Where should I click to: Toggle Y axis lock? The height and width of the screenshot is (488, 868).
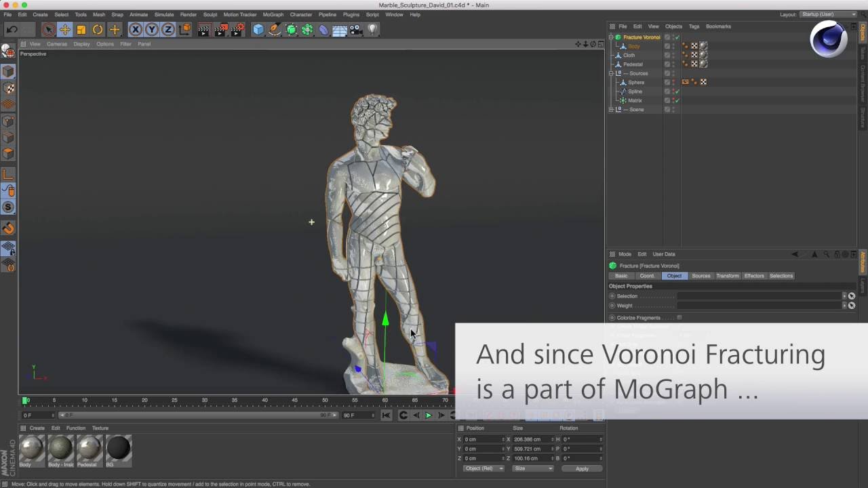[152, 29]
